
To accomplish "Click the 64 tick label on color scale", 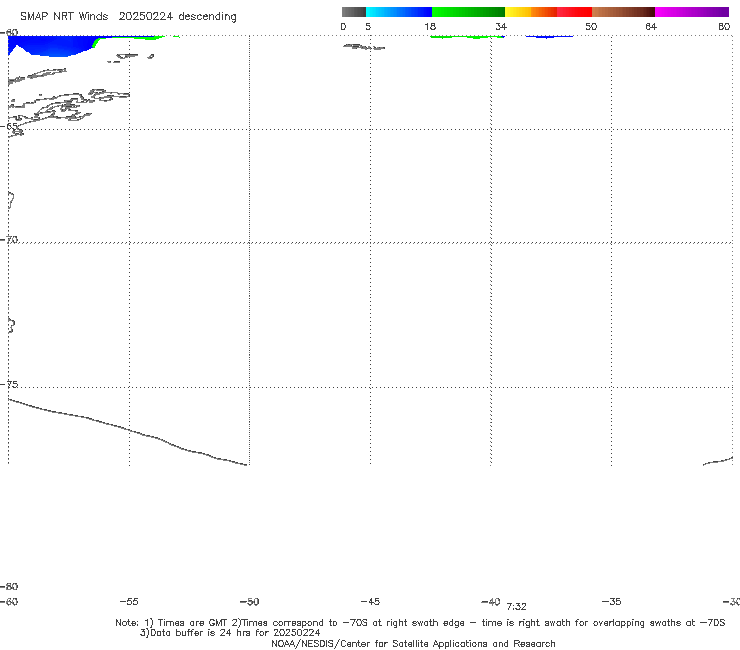I will pyautogui.click(x=651, y=27).
